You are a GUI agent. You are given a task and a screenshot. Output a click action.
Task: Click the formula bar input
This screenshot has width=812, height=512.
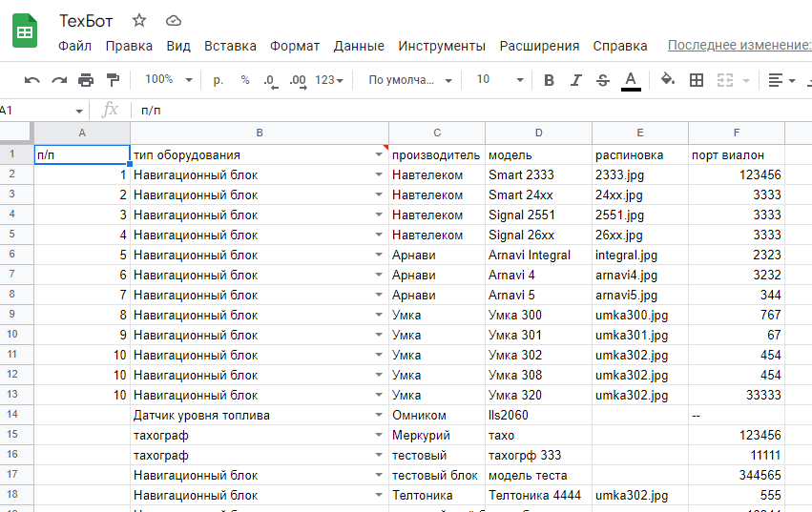[471, 111]
